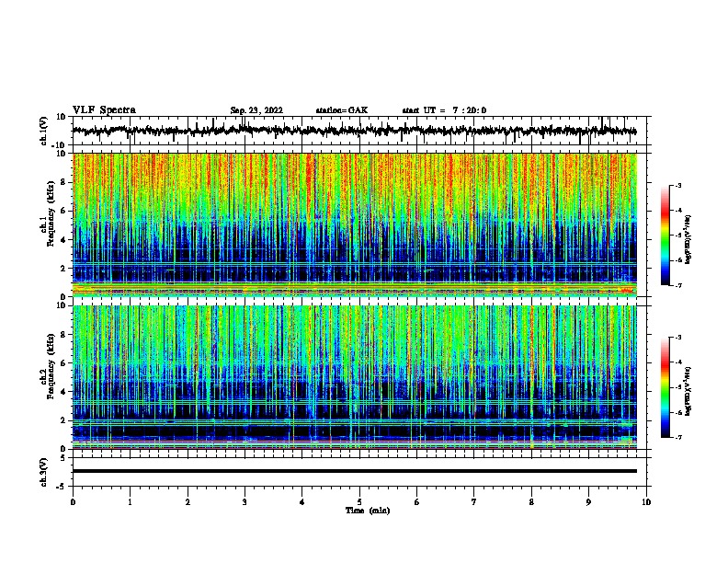Click time axis tick label "8"
This screenshot has width=728, height=563.
pyautogui.click(x=531, y=501)
